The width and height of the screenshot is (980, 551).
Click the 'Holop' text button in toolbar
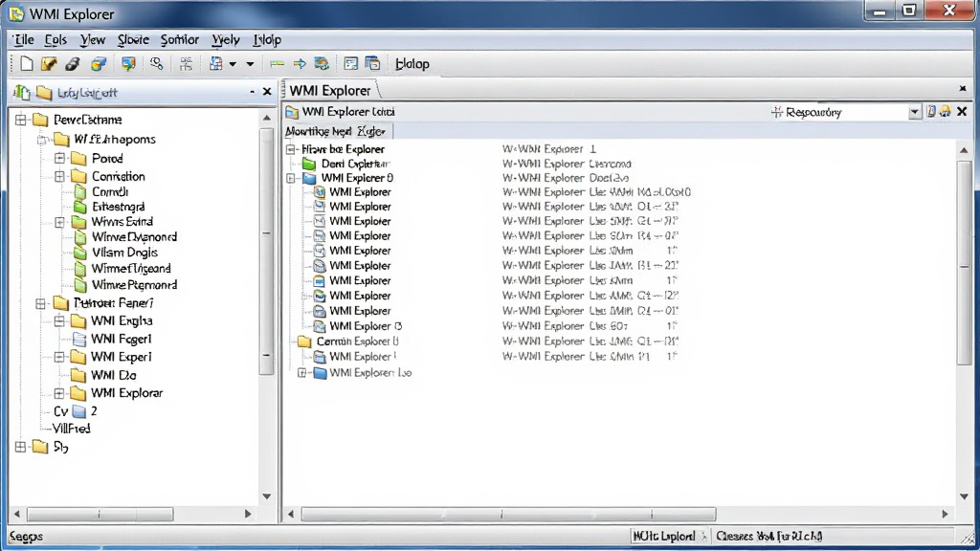(412, 64)
